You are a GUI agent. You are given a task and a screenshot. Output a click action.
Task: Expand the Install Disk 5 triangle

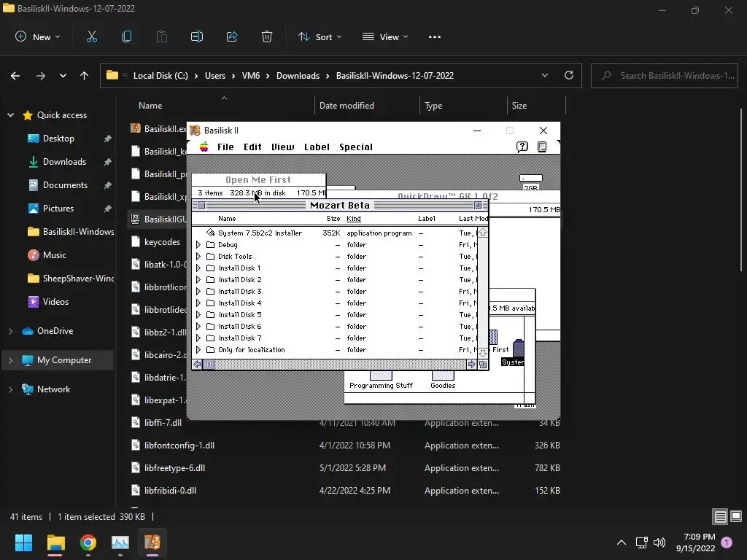(x=198, y=315)
